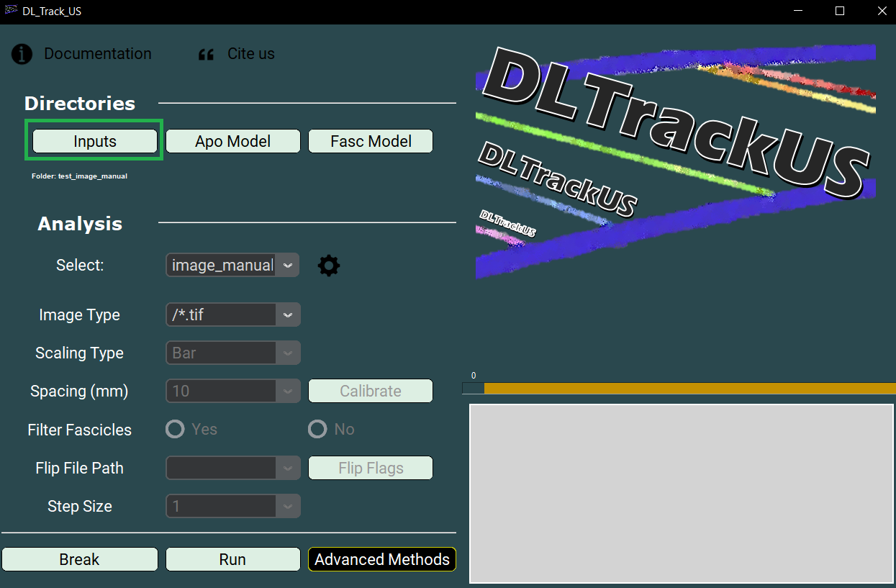This screenshot has width=896, height=588.
Task: Open Advanced Methods
Action: pos(382,559)
